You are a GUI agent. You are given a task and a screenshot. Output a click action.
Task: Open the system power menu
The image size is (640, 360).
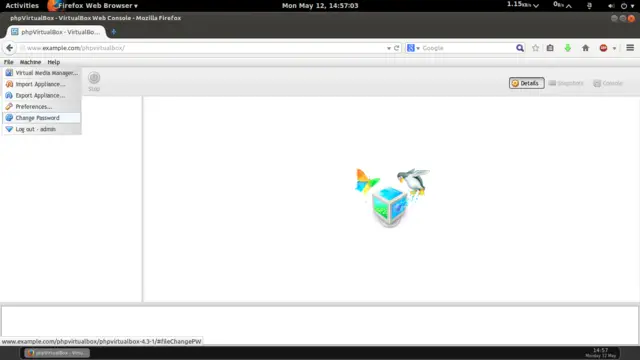pos(627,6)
